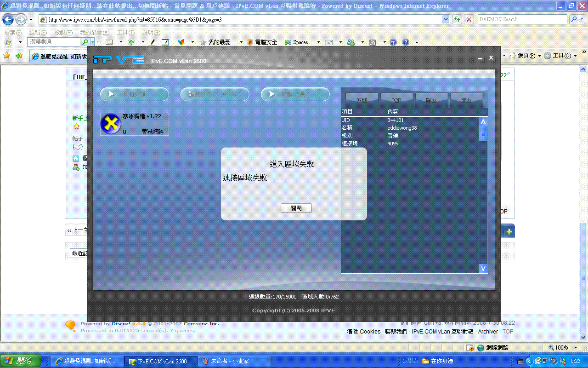The image size is (588, 368).
Task: Switch to 未命名 - 小畫家 taskbar button
Action: (234, 362)
